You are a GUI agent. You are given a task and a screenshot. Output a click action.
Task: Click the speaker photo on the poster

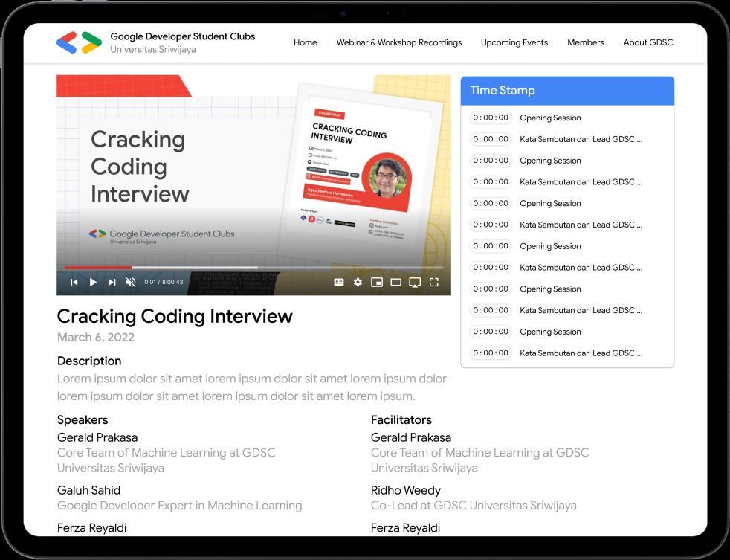[x=388, y=178]
